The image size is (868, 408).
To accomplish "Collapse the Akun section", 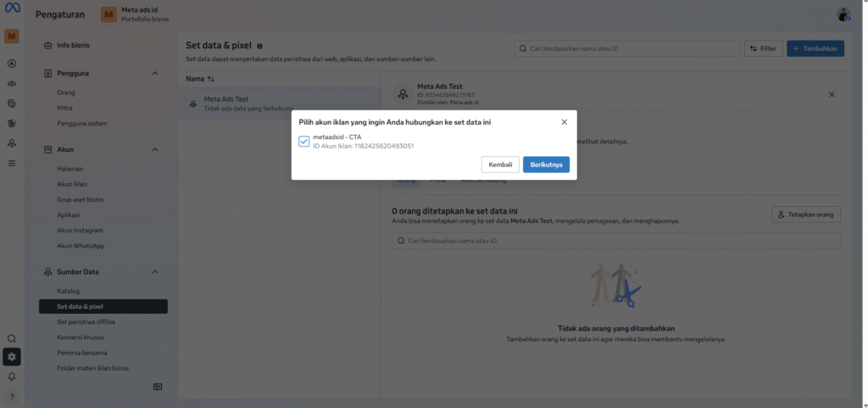I will pyautogui.click(x=155, y=150).
